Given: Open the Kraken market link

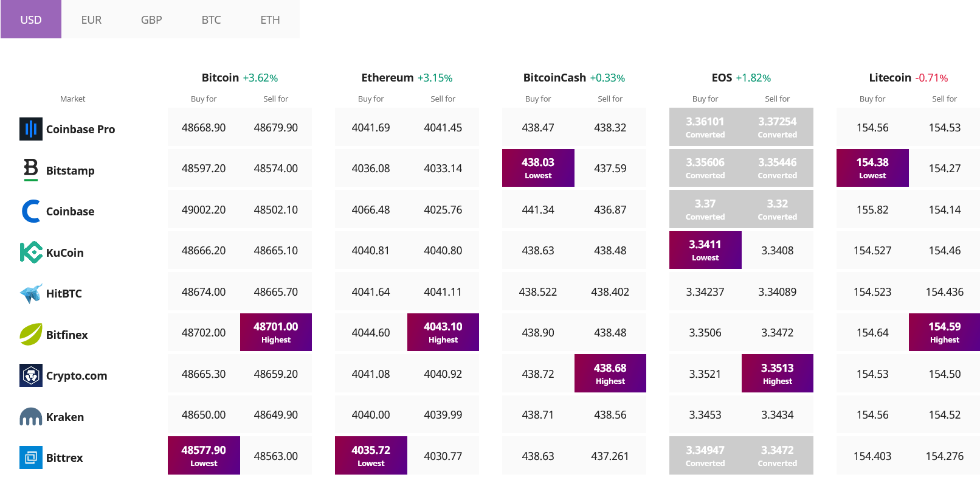Looking at the screenshot, I should [65, 417].
